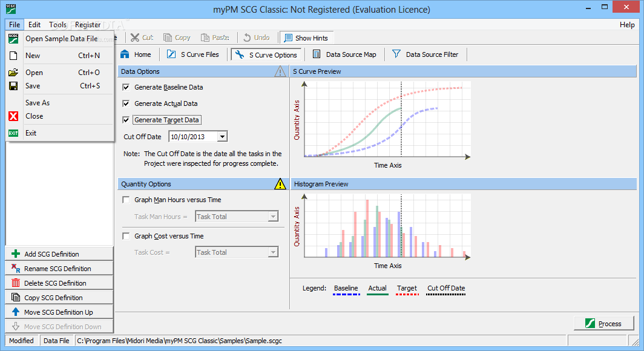Open the File menu
Viewport: 644px width, 351px height.
pyautogui.click(x=15, y=25)
